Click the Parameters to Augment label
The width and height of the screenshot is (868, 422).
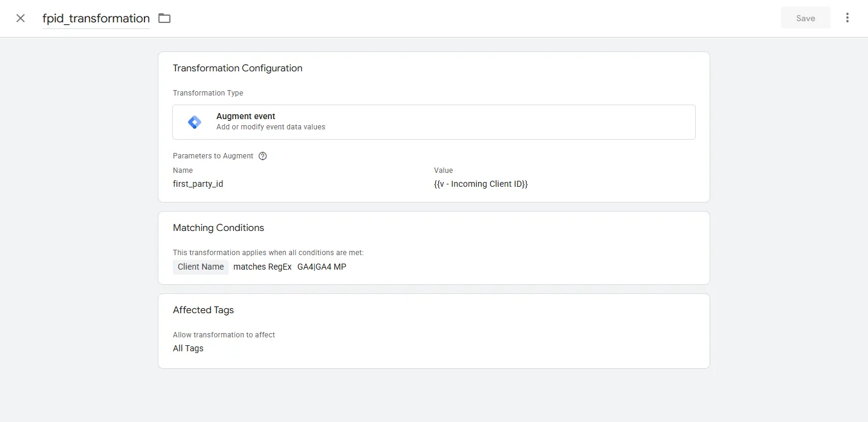(213, 156)
